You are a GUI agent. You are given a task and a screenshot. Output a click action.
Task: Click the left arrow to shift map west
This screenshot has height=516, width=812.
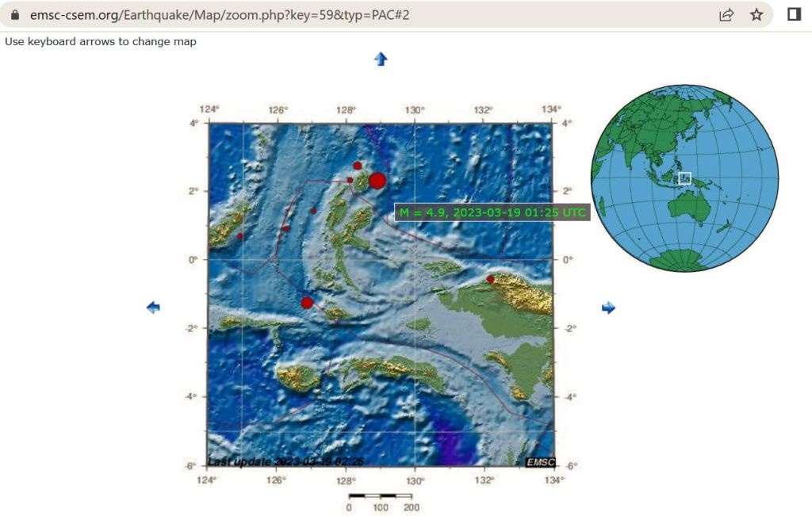[x=153, y=308]
